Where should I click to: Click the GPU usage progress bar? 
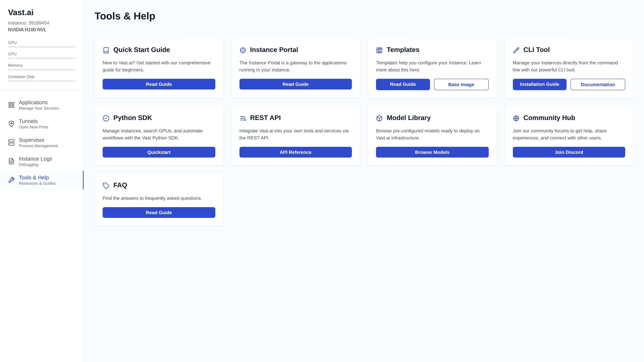41,47
